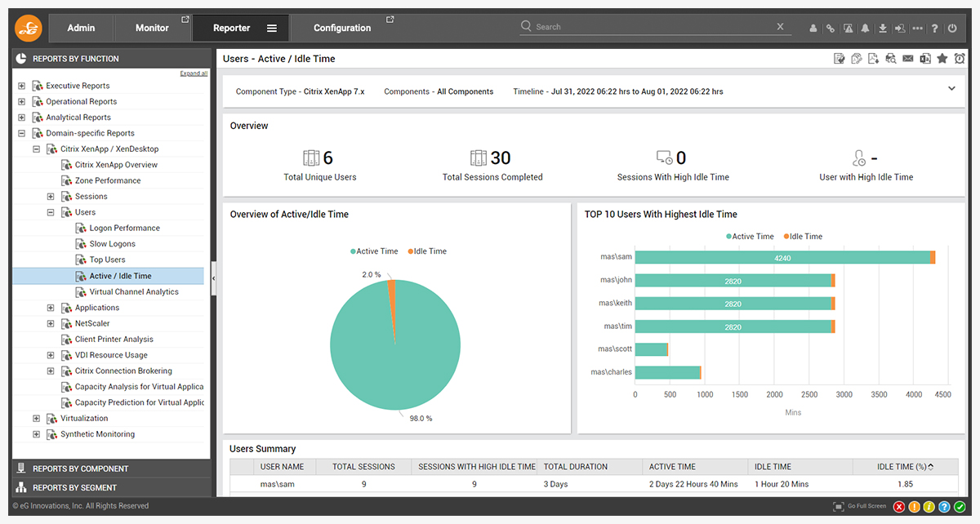Toggle Idle Time in bar chart legend

(803, 236)
